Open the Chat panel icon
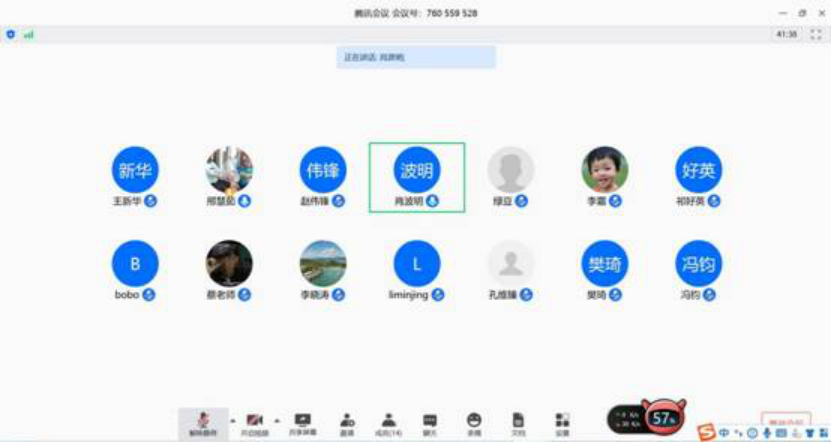Image resolution: width=832 pixels, height=442 pixels. click(x=430, y=422)
